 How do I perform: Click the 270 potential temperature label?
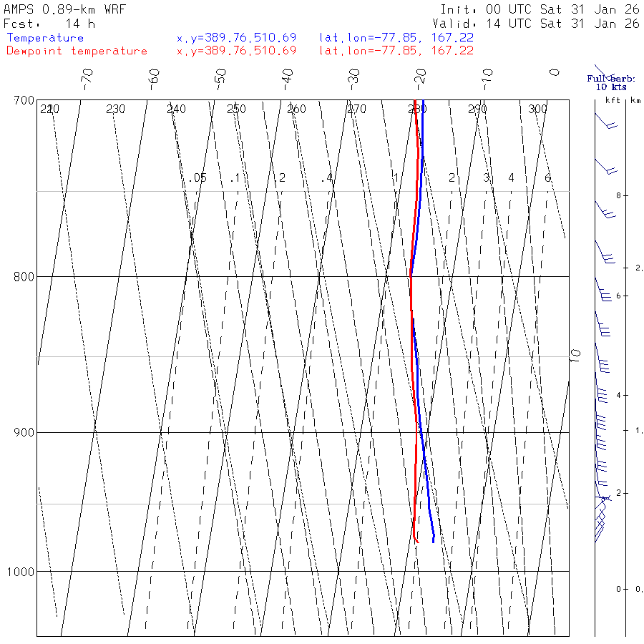click(x=356, y=109)
